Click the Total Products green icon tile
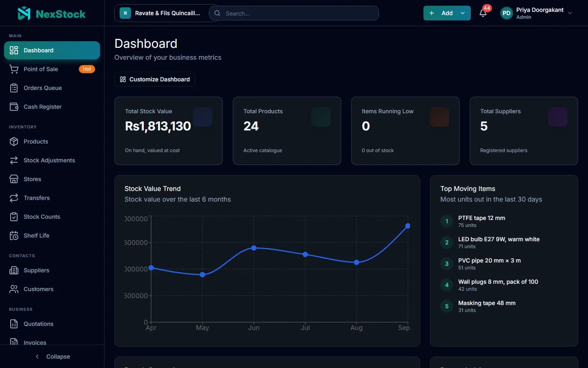Viewport: 588px width, 368px height. click(321, 117)
